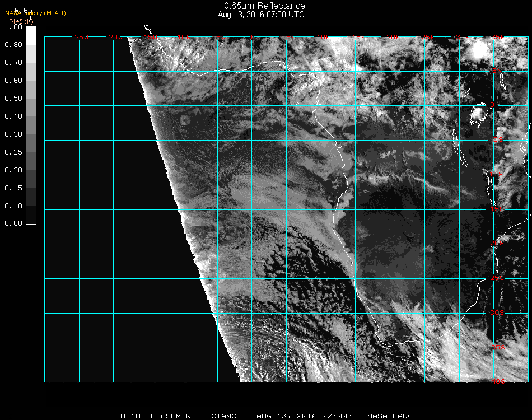Click the 0.15 colorbar scale value

coord(13,188)
